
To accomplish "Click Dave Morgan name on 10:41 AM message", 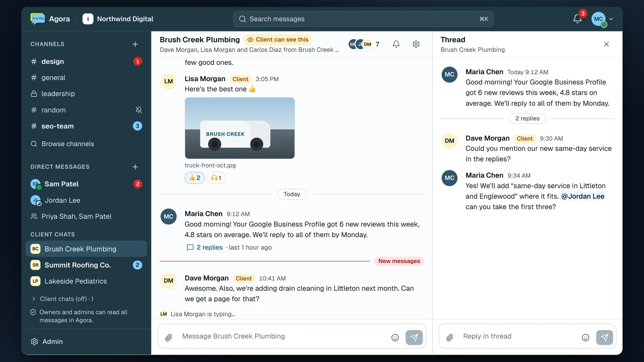I will click(x=207, y=278).
